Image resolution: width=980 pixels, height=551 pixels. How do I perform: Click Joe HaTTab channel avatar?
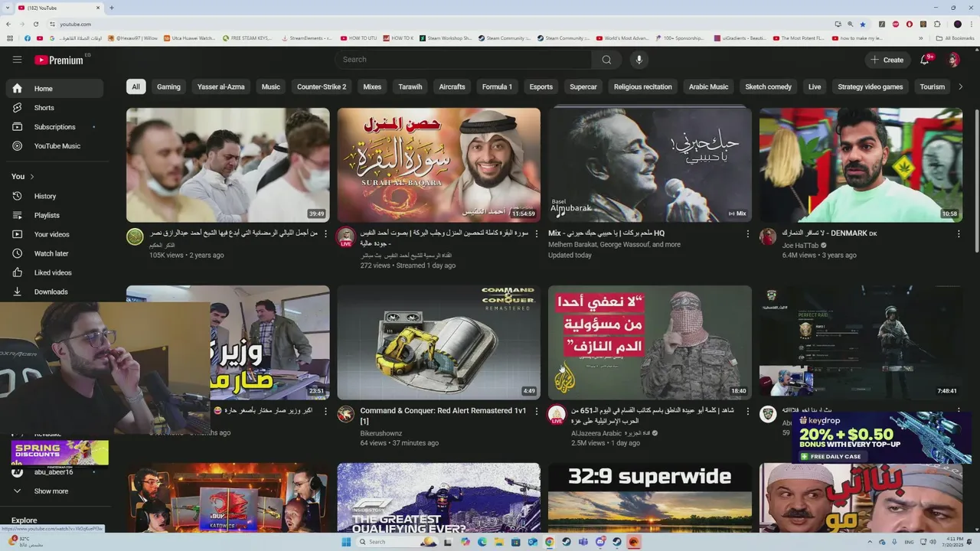[768, 236]
